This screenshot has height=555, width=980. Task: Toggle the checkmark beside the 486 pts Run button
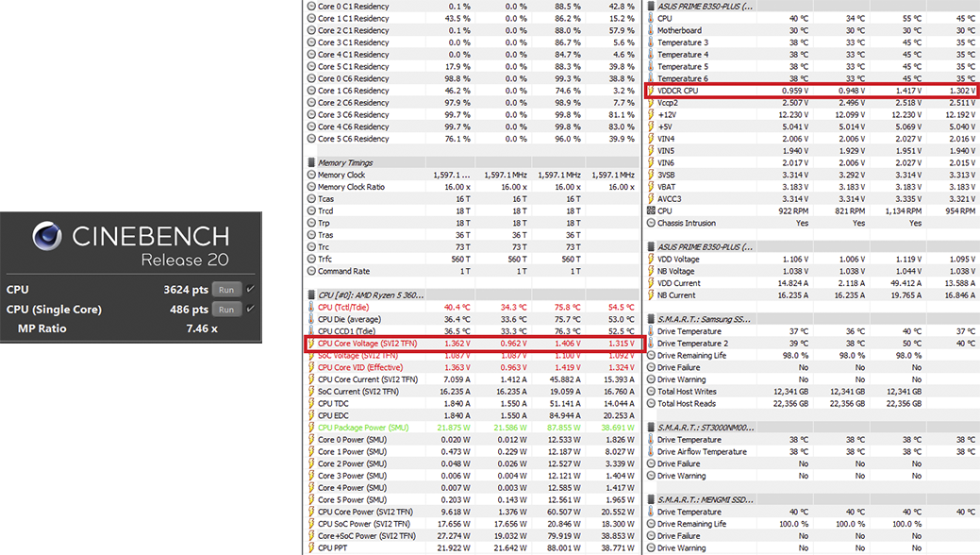pyautogui.click(x=251, y=309)
